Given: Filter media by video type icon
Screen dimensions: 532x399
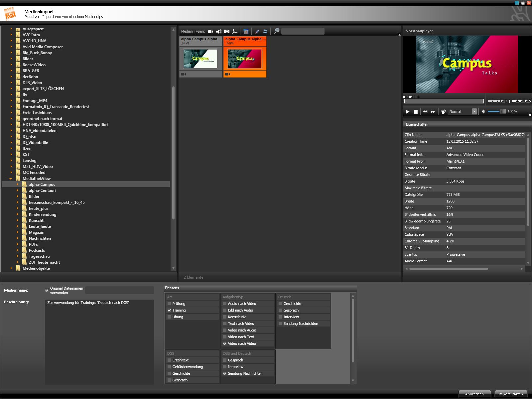Looking at the screenshot, I should [210, 32].
